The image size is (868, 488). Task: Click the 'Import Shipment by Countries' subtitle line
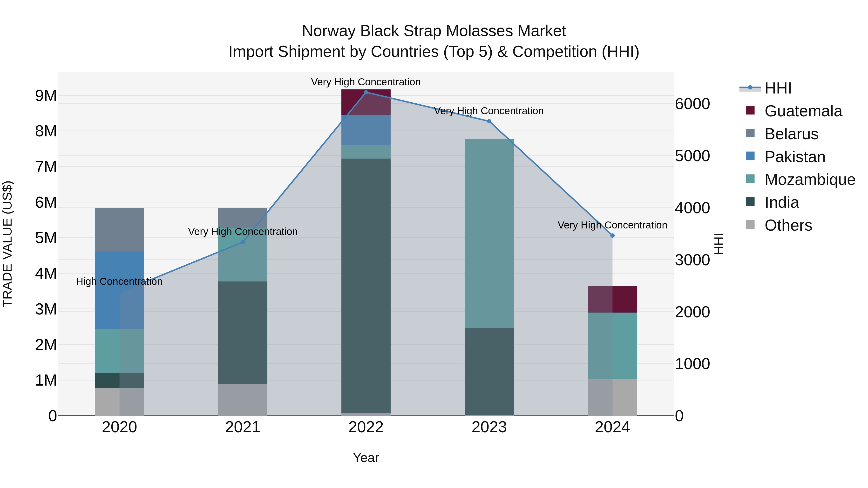coord(434,52)
